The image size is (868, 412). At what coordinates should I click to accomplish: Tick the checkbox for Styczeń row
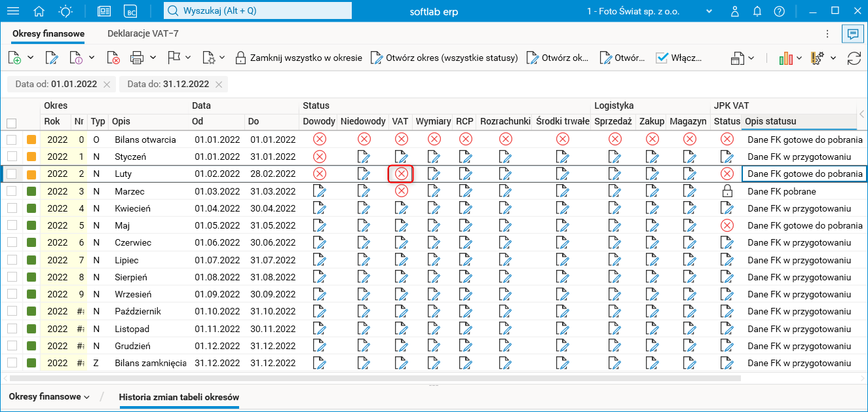click(11, 157)
